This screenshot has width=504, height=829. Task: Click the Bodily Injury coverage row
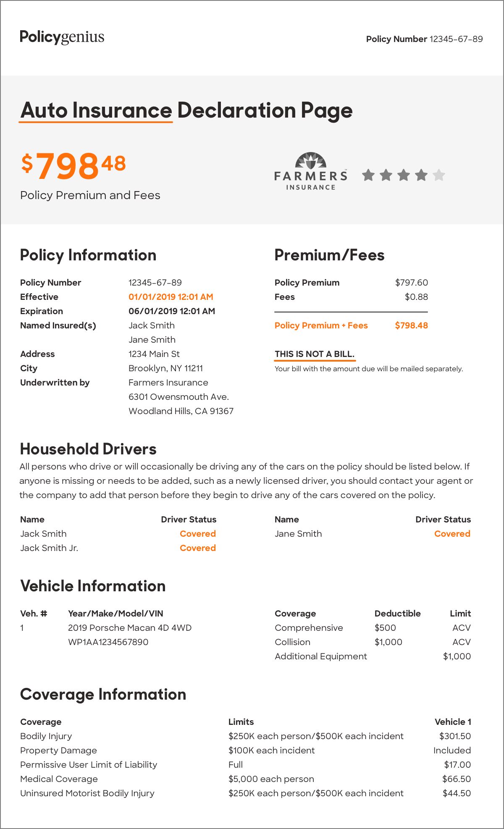click(x=246, y=736)
